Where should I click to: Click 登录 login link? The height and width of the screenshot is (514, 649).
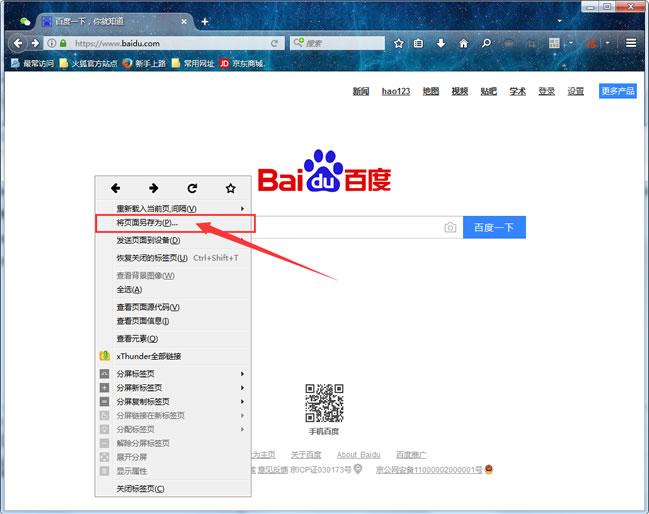coord(546,91)
